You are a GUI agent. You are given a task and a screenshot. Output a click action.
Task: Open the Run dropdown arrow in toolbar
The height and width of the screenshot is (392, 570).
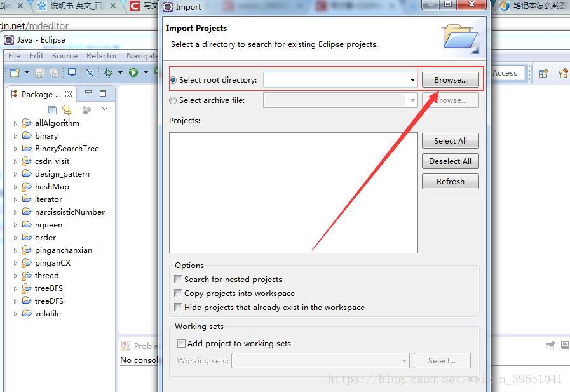click(x=146, y=72)
